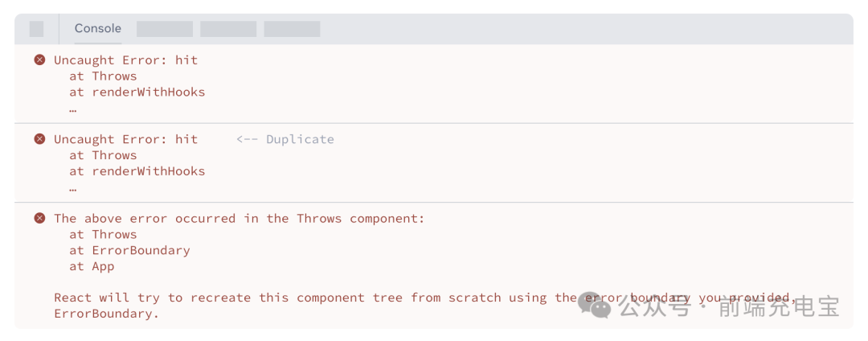Click the "at App" stack line
This screenshot has width=868, height=341.
(92, 266)
